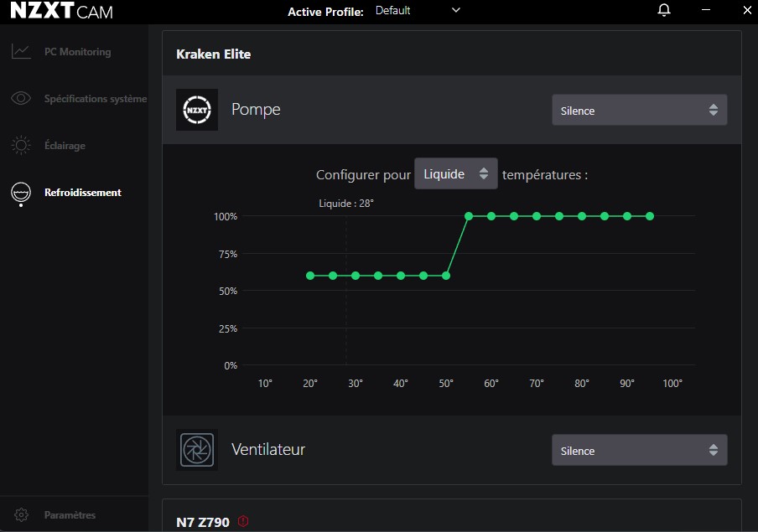Open the Pompe Silence mode dropdown
The width and height of the screenshot is (758, 532).
pyautogui.click(x=639, y=111)
